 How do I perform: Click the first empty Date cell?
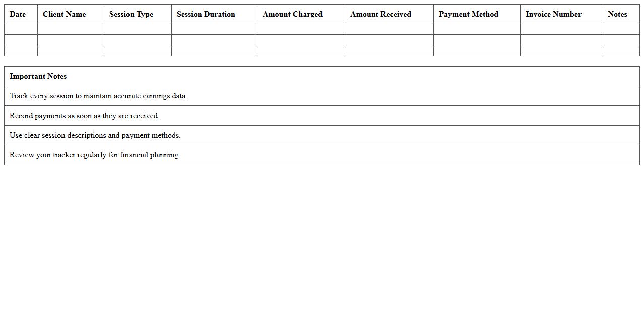pyautogui.click(x=20, y=30)
